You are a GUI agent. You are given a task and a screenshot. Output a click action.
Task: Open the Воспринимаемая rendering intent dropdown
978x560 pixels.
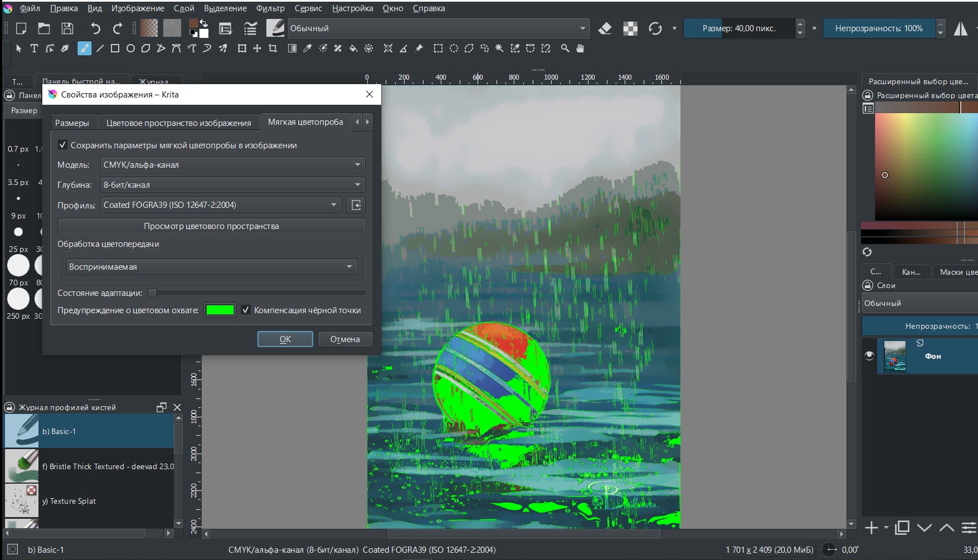[211, 267]
